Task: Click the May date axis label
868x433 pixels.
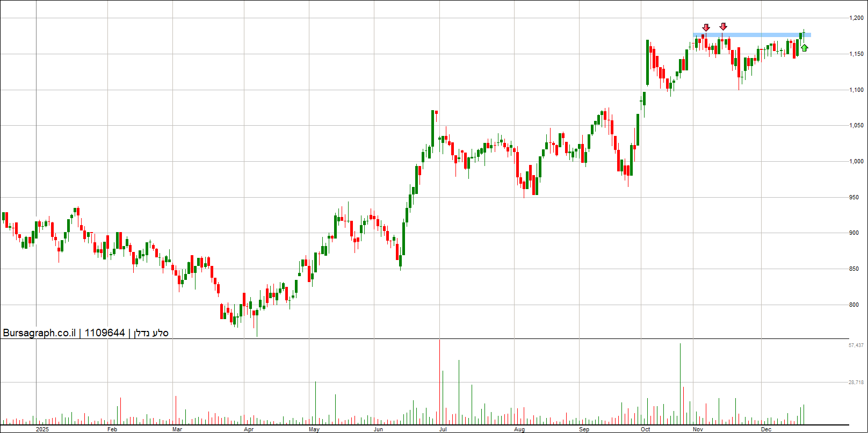Action: (x=314, y=429)
